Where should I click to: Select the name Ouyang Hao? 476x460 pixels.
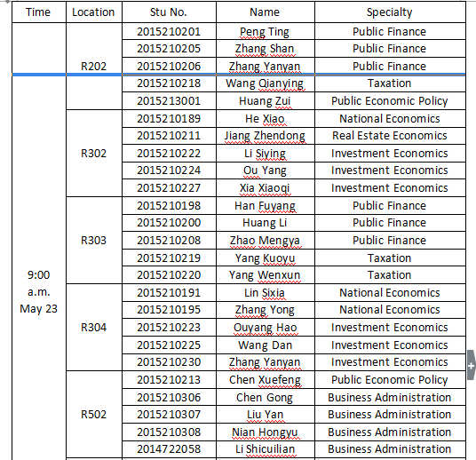(x=265, y=328)
